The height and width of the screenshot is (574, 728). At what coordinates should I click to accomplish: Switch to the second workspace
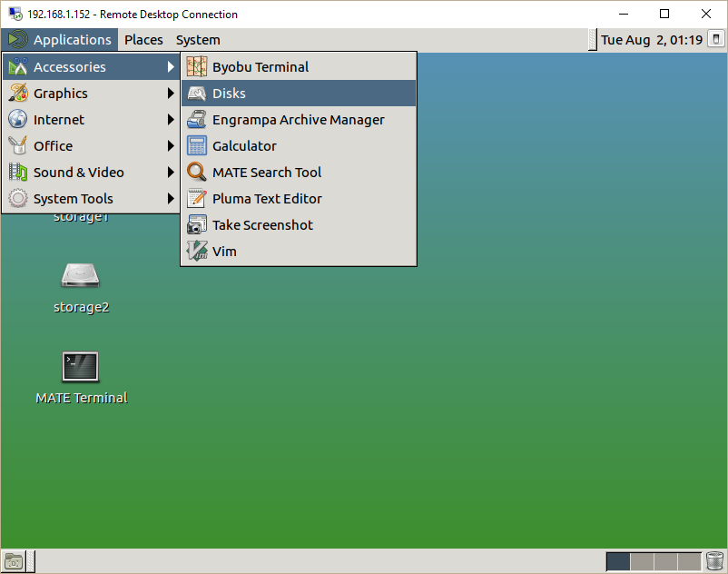[642, 561]
